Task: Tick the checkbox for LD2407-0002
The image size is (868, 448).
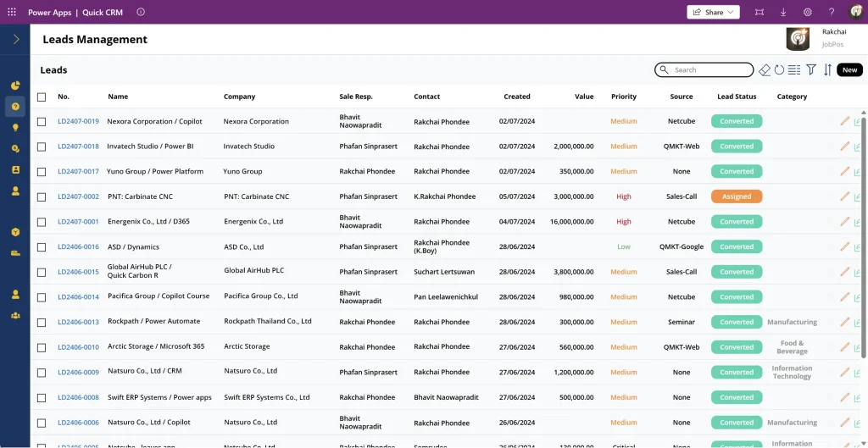Action: [x=42, y=196]
